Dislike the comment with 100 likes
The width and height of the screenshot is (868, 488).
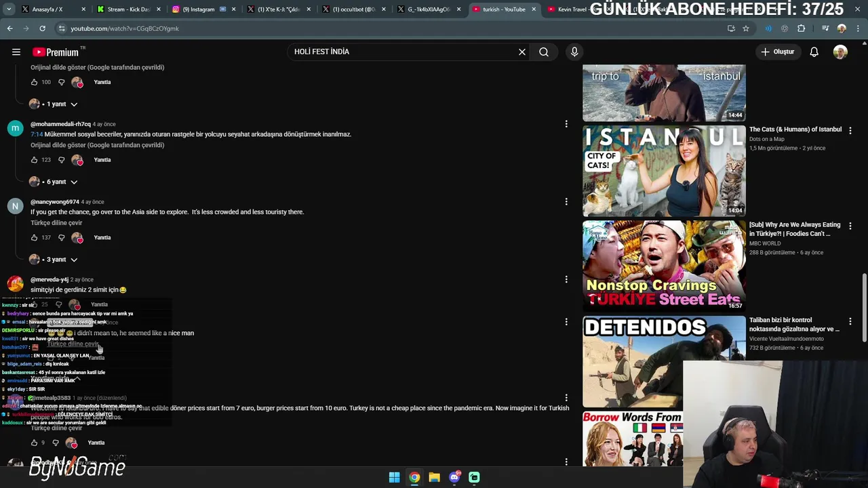pyautogui.click(x=61, y=82)
